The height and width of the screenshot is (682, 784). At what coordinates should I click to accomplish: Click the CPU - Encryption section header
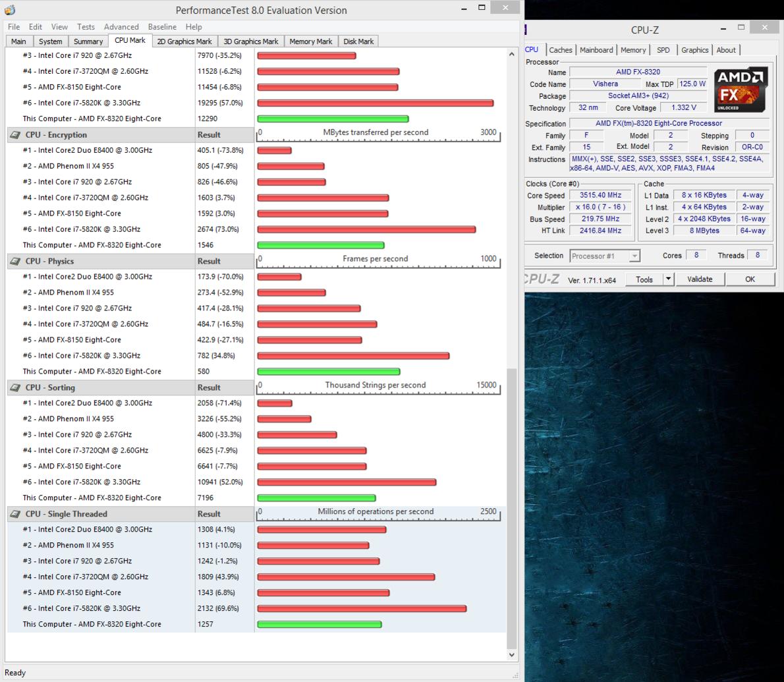[x=56, y=135]
